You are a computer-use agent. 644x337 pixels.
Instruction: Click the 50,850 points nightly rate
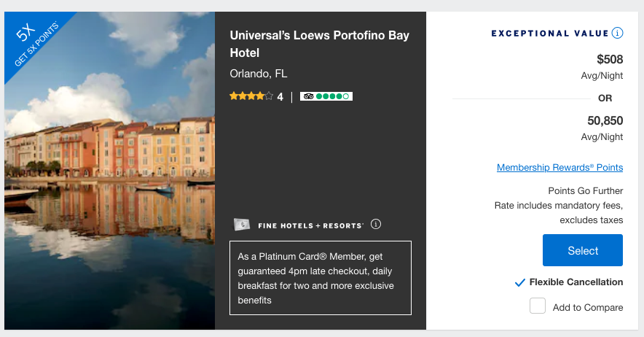[x=605, y=121]
